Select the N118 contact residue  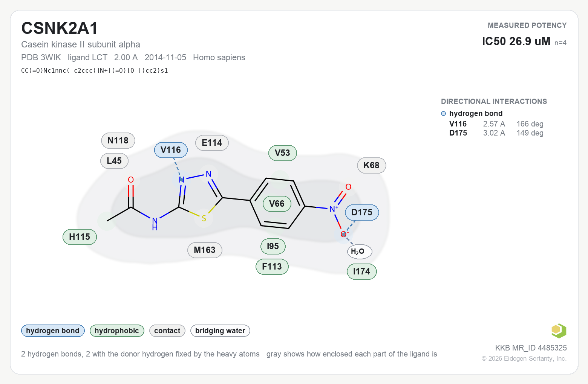coord(118,140)
